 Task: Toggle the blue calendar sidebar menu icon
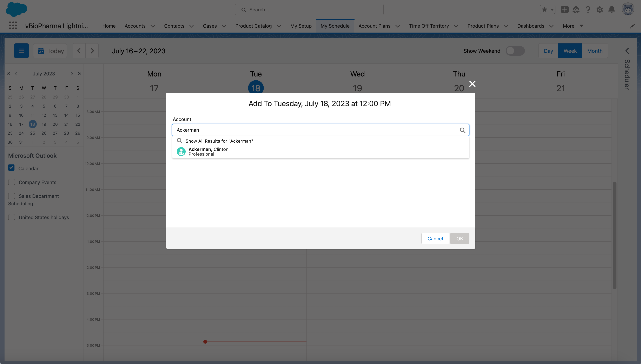[x=21, y=51]
